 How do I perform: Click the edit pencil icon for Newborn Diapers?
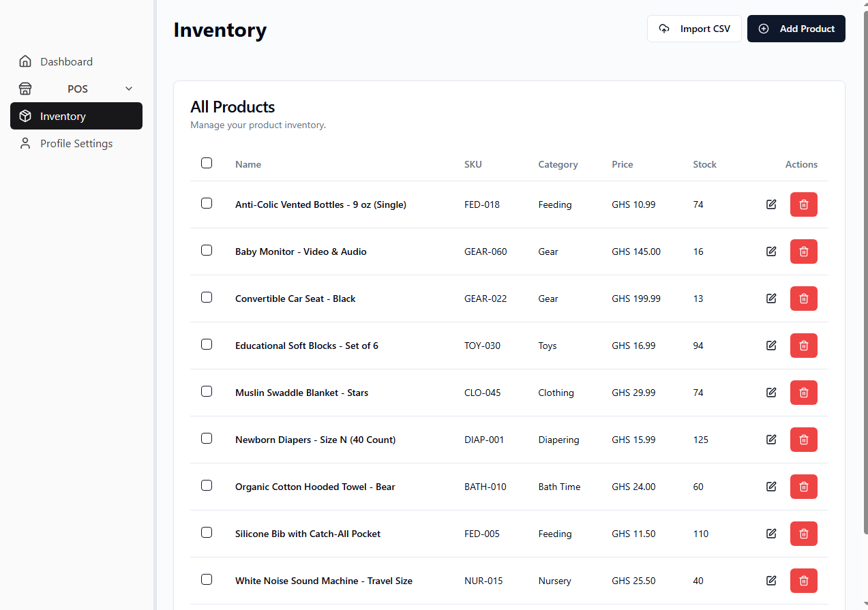point(771,440)
